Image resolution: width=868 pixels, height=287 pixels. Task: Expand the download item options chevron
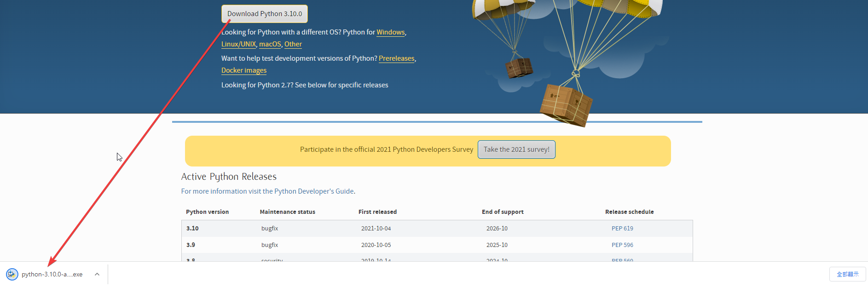pyautogui.click(x=97, y=275)
